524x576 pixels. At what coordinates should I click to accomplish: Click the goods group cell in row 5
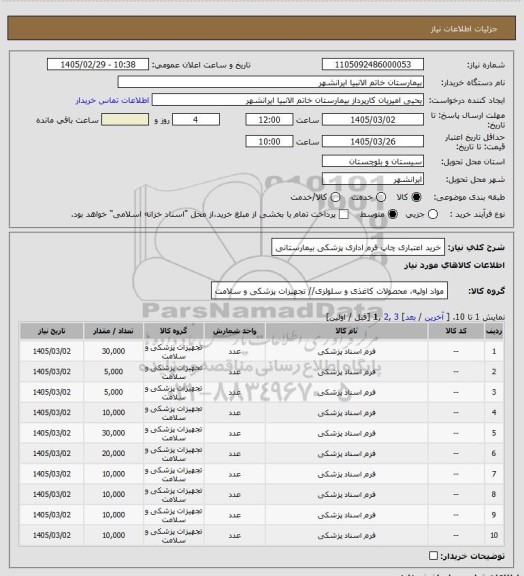click(x=173, y=433)
